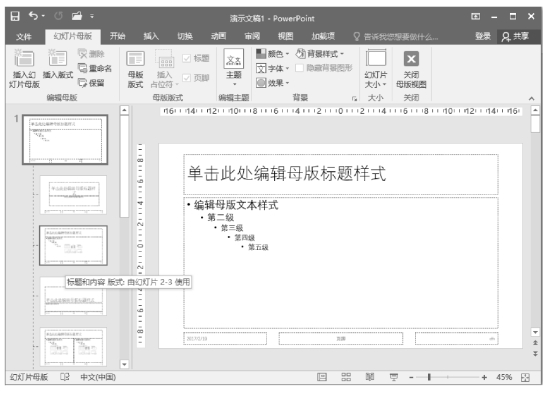Expand the Background Styles (背景样式) dropdown
This screenshot has height=393, width=547.
coord(320,54)
